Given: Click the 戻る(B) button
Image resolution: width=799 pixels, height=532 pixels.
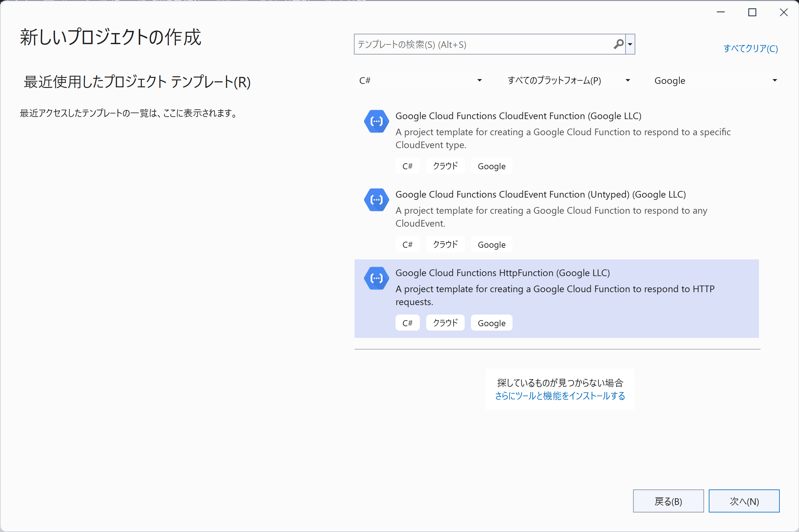Looking at the screenshot, I should [x=668, y=501].
